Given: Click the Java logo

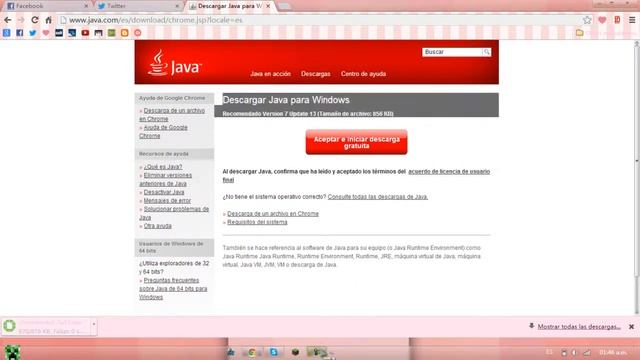Looking at the screenshot, I should (174, 63).
